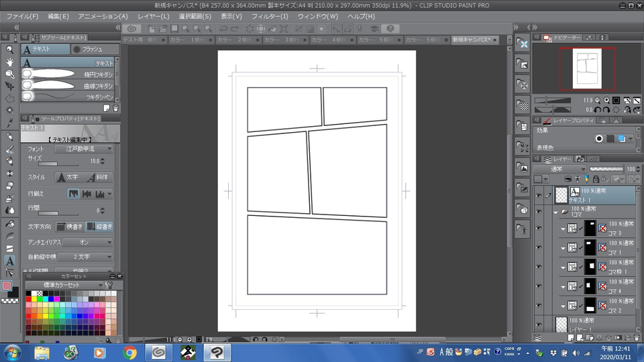Image resolution: width=644 pixels, height=362 pixels.
Task: Click the CLIP STUDIO launcher icon
Action: click(131, 29)
